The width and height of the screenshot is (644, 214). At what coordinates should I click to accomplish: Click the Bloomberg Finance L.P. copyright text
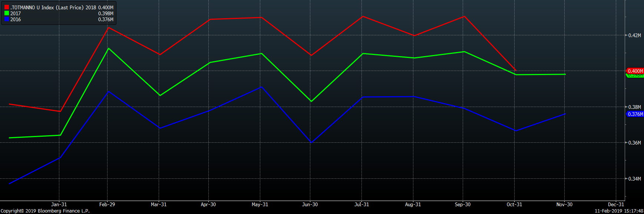[x=45, y=211]
